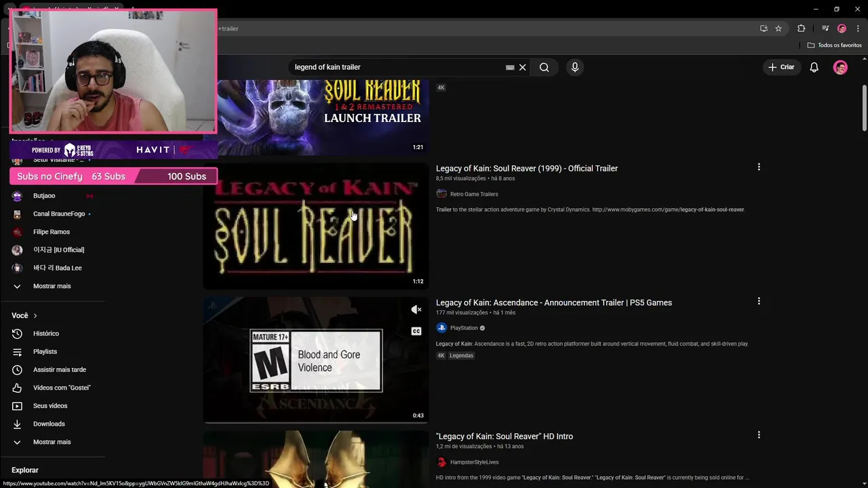Open the Chrome three-dot menu
This screenshot has width=868, height=488.
(x=858, y=28)
